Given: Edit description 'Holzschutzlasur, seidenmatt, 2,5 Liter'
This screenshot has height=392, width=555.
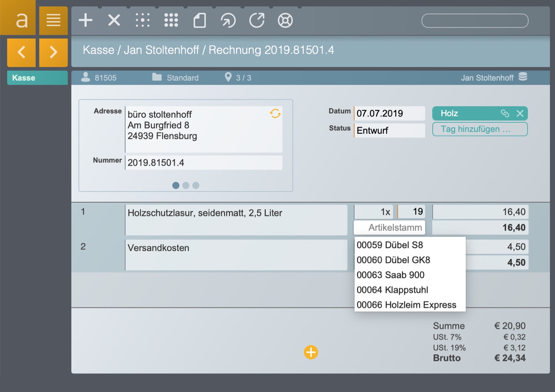Looking at the screenshot, I should [x=236, y=220].
